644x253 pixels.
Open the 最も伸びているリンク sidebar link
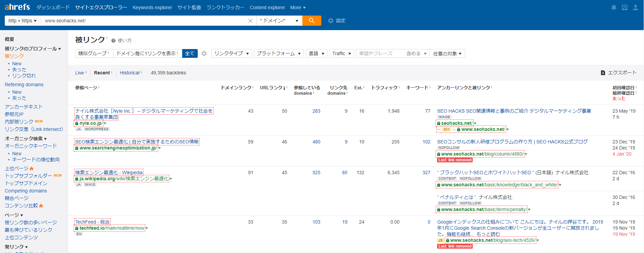[x=28, y=230]
